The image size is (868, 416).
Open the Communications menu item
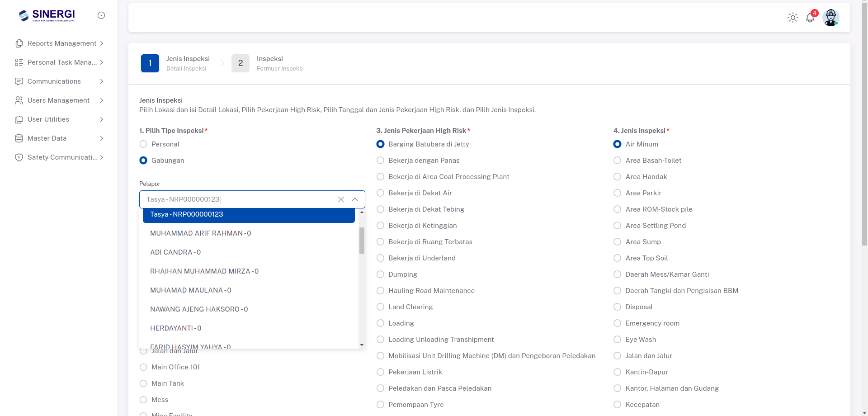59,81
